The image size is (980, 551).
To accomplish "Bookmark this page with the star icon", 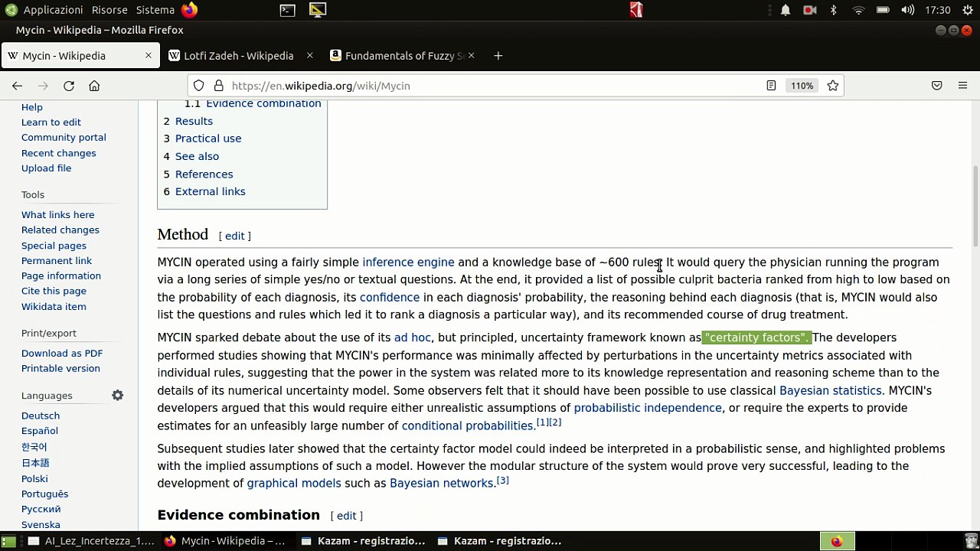I will (833, 86).
